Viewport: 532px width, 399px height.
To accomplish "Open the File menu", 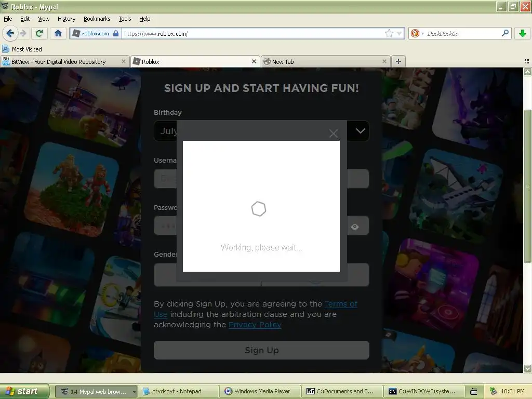I will pos(8,19).
